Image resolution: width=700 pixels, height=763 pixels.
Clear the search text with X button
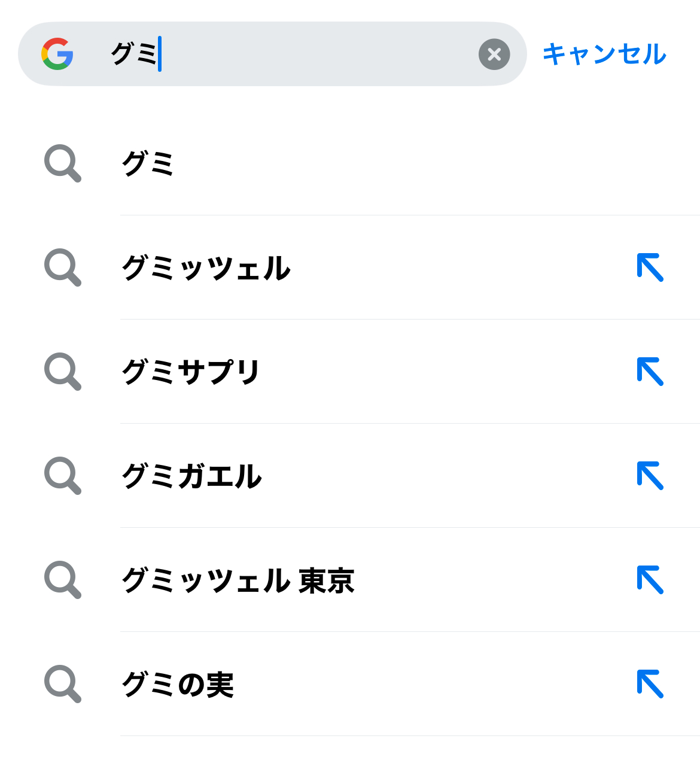tap(494, 54)
